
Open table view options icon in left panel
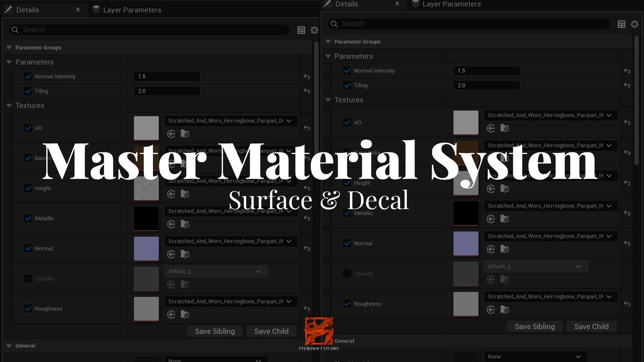tap(301, 30)
